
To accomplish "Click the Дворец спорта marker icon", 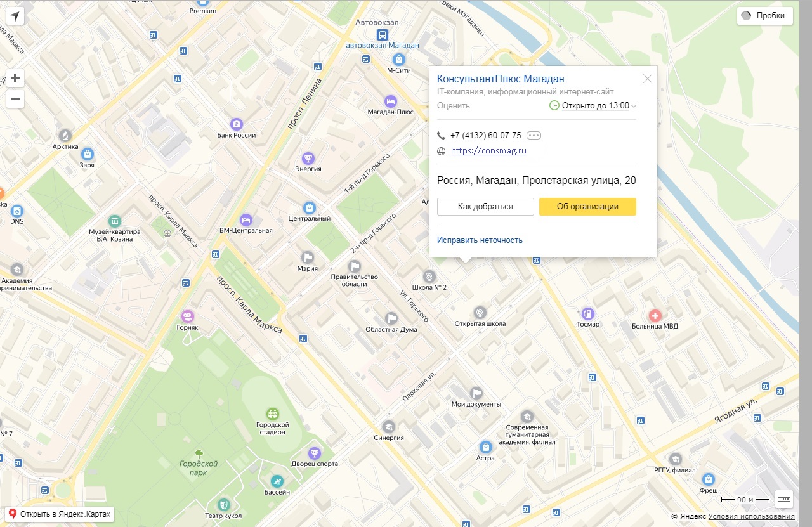I will tap(313, 453).
